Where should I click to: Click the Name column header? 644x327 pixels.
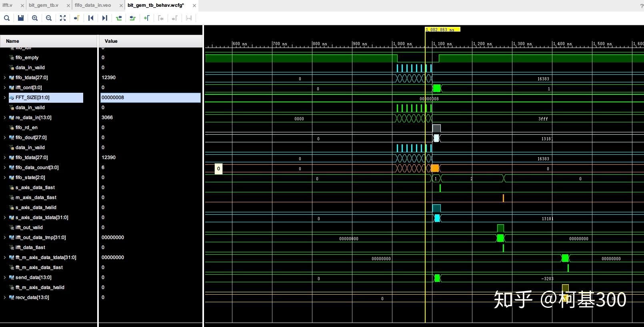click(x=48, y=41)
